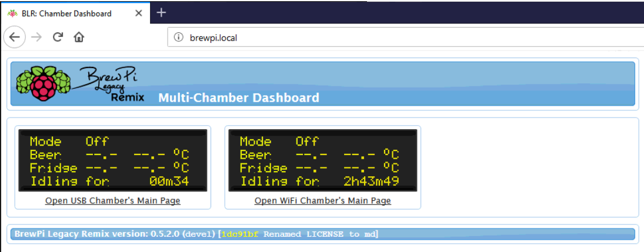
Task: Click the raspberry favicon on the tab
Action: [12, 13]
